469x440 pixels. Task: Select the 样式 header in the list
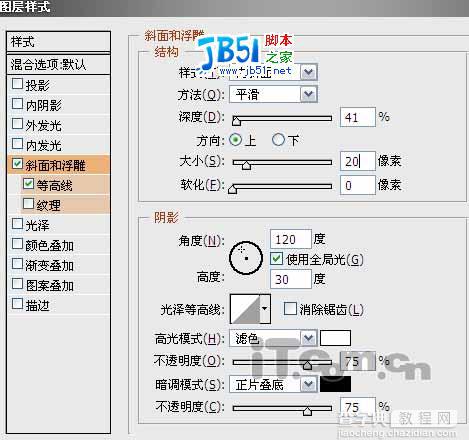click(x=58, y=42)
